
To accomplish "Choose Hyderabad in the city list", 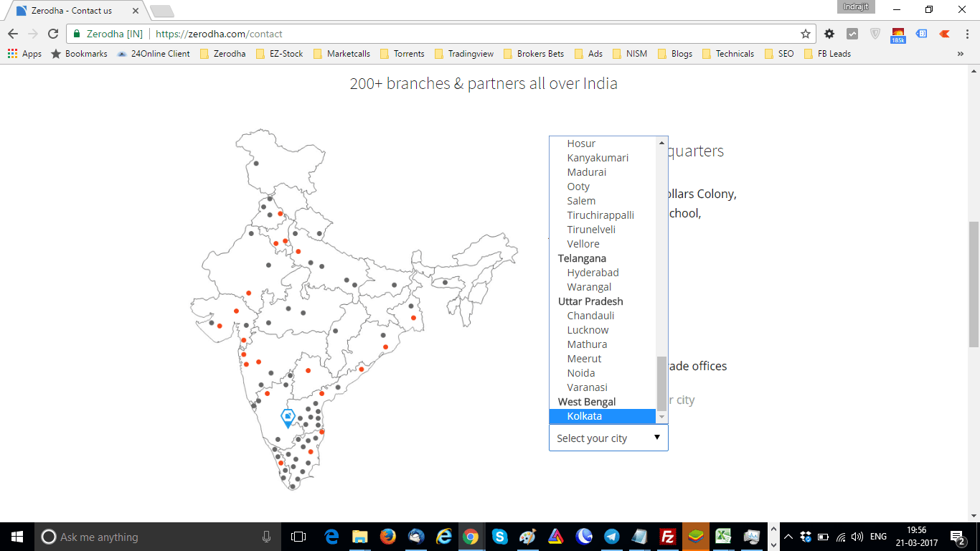I will pos(603,273).
